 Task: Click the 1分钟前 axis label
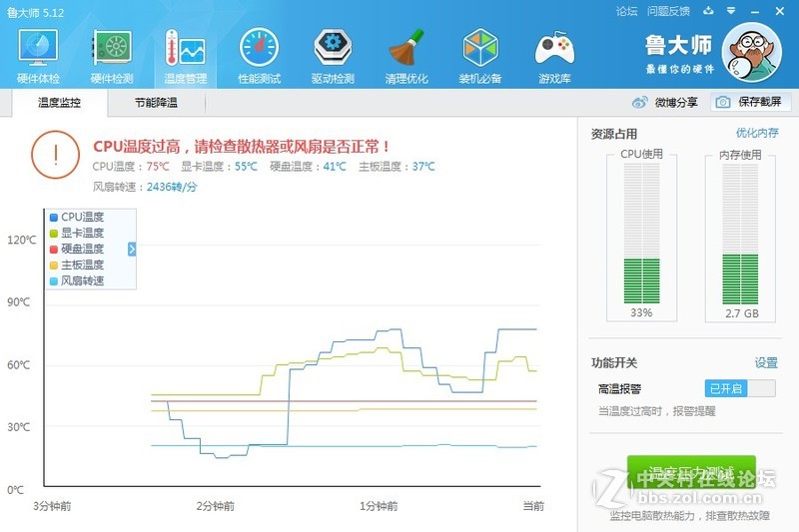point(379,506)
